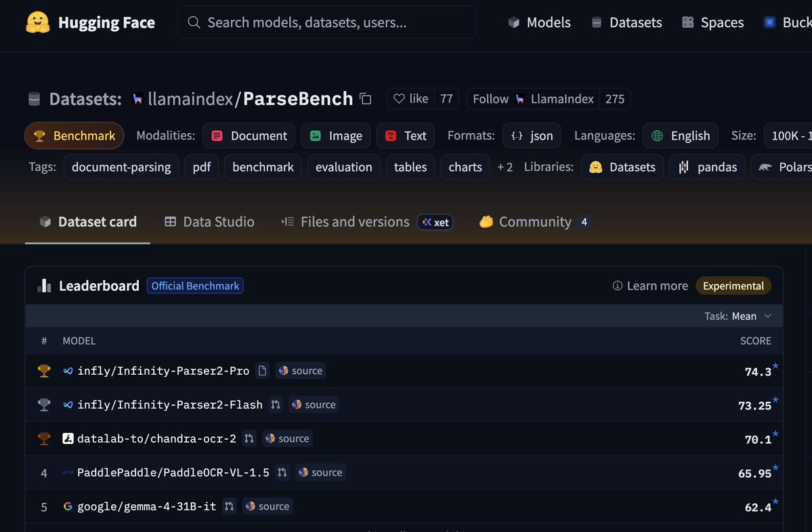812x532 pixels.
Task: Click pull request icon next to gemma-4-31B-it
Action: [229, 506]
